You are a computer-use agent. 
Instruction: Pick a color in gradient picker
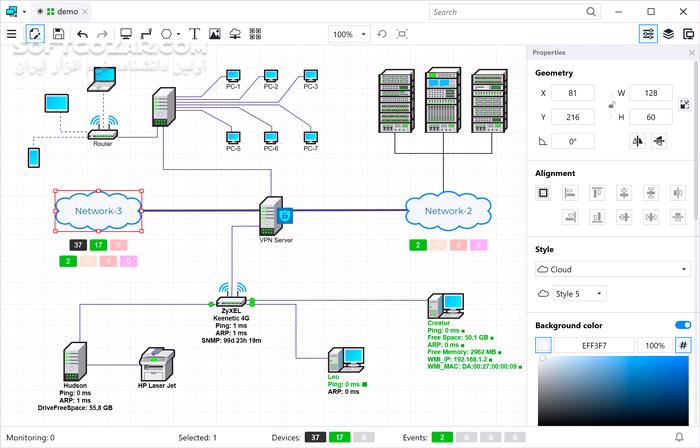(x=613, y=391)
